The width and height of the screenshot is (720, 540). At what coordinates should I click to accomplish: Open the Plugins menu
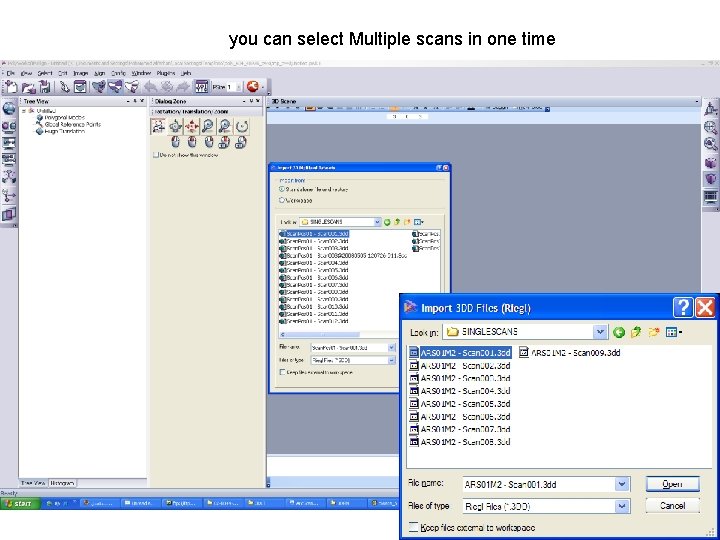(165, 73)
